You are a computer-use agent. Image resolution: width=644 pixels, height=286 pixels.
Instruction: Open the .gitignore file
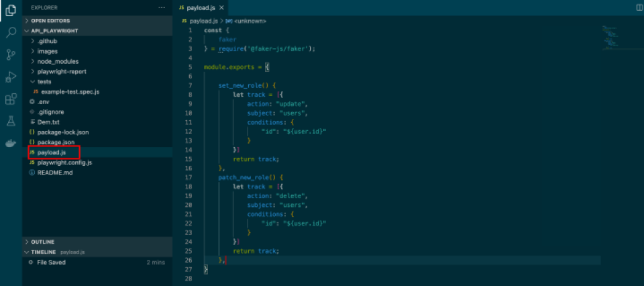[x=97, y=111]
